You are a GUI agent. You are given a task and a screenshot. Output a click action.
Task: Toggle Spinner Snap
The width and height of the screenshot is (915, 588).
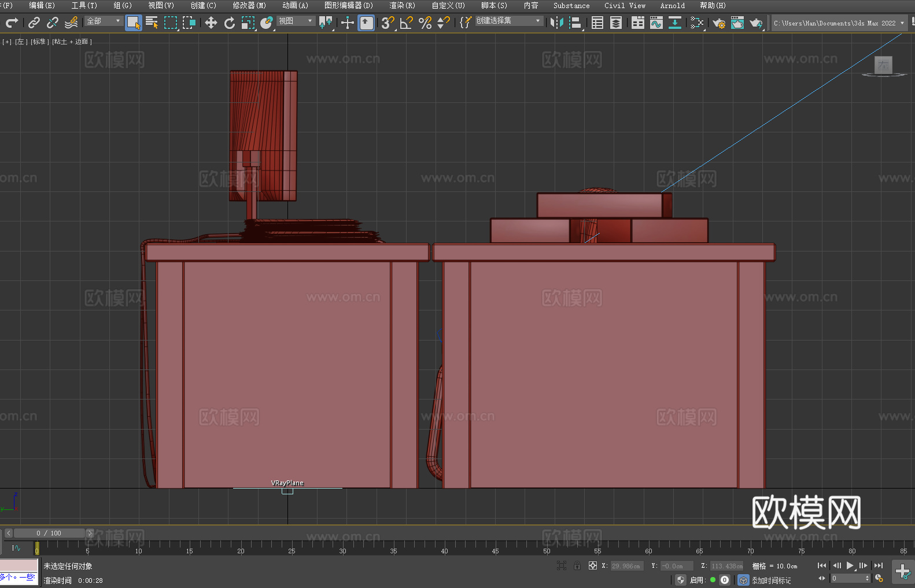tap(444, 23)
